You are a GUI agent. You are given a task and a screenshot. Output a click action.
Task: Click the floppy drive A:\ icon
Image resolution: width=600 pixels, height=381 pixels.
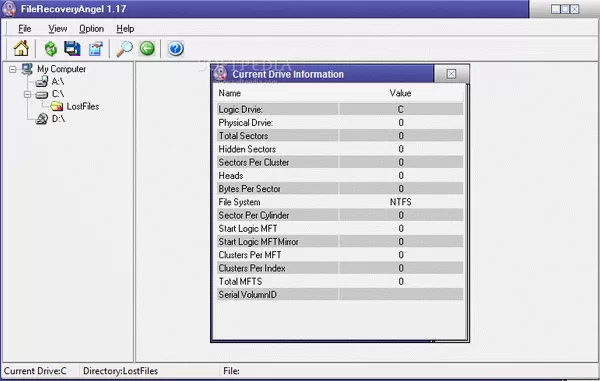tap(42, 81)
